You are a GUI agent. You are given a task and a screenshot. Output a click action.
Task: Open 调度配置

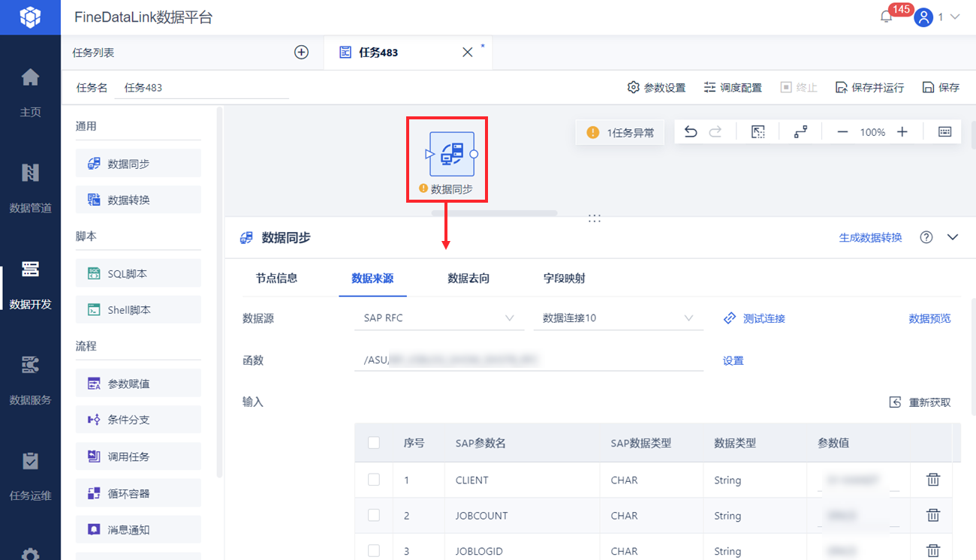pos(733,88)
